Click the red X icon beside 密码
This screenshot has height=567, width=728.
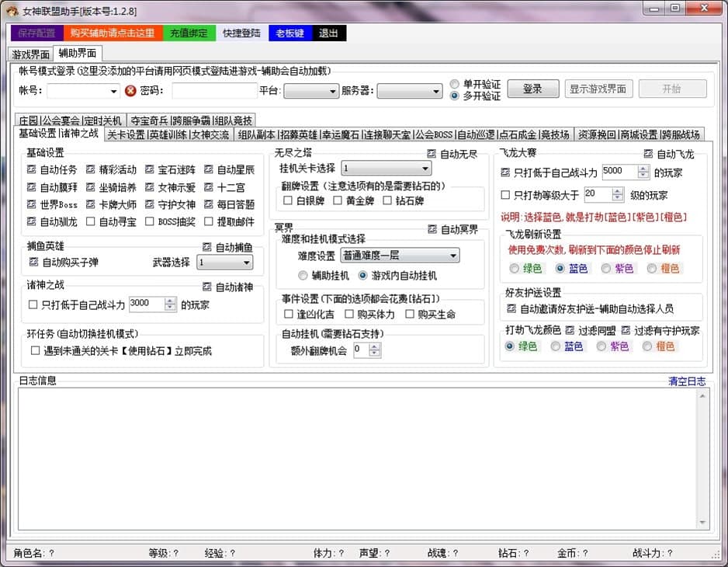[130, 91]
